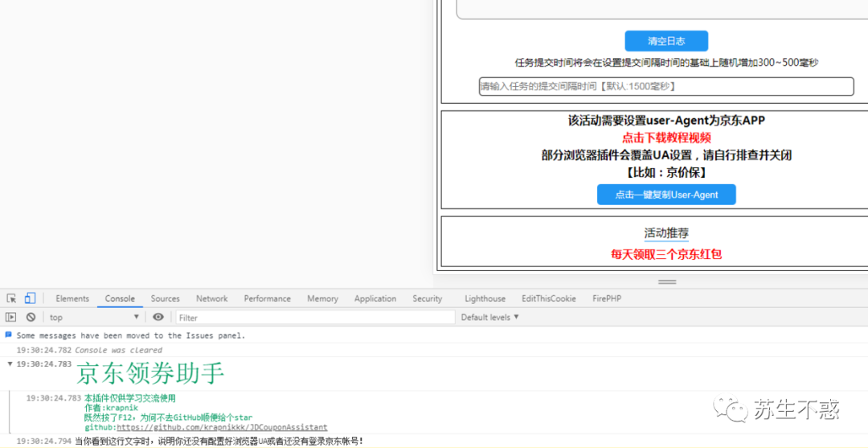This screenshot has width=868, height=448.
Task: Open the JDCouponAssistant github link
Action: pos(222,428)
